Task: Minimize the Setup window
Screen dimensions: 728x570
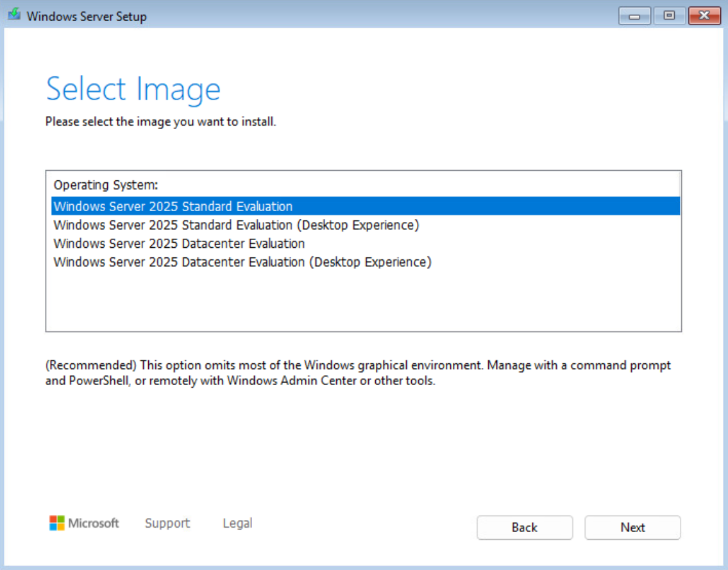Action: click(634, 16)
